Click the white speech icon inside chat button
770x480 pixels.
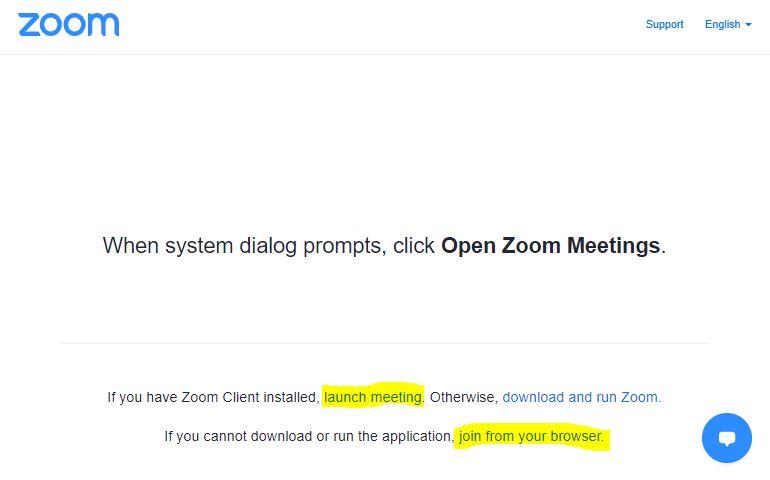click(727, 438)
